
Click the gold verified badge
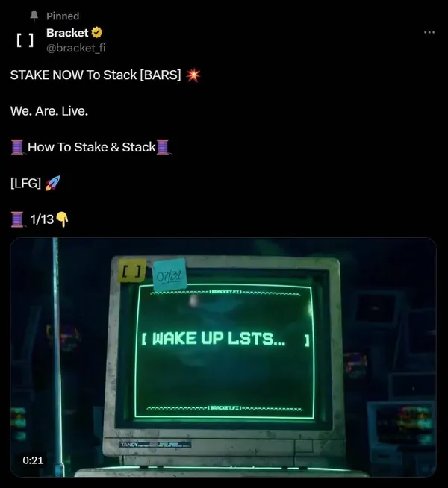click(x=97, y=32)
